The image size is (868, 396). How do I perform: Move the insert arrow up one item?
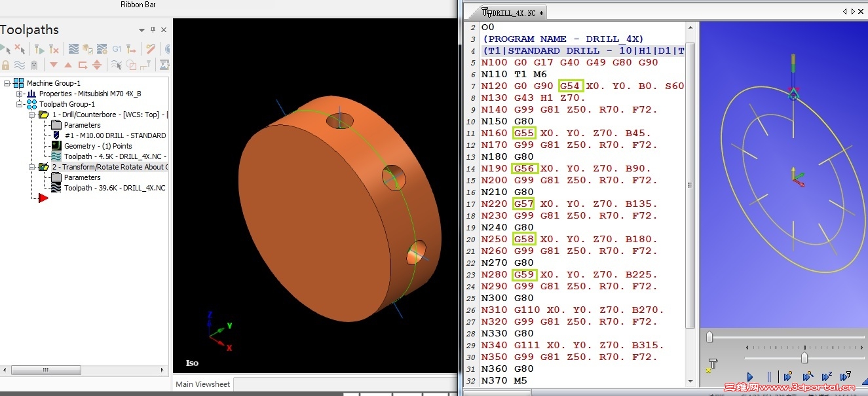(68, 65)
